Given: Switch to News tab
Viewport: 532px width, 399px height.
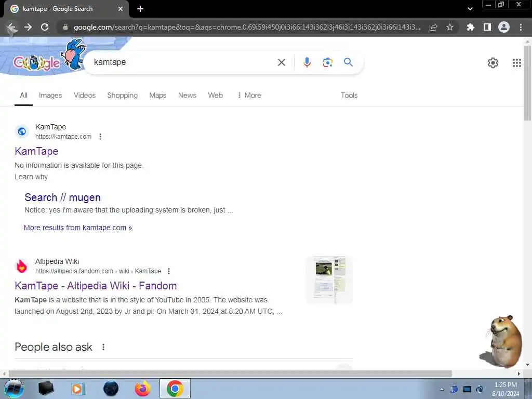Looking at the screenshot, I should coord(187,96).
